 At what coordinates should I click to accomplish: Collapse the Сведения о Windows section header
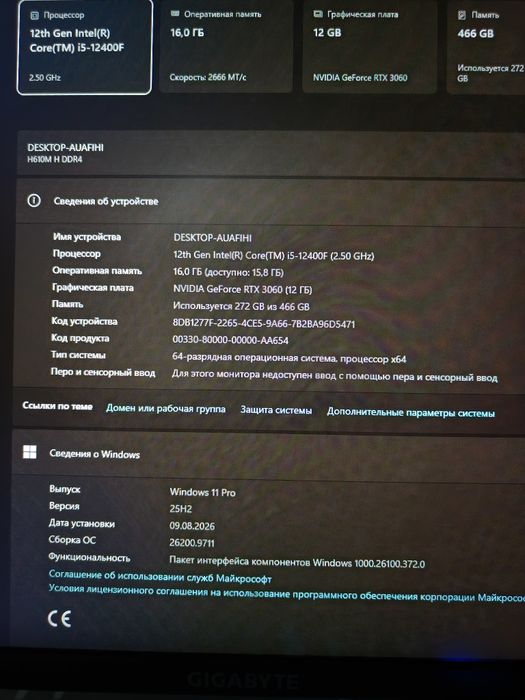click(x=268, y=454)
